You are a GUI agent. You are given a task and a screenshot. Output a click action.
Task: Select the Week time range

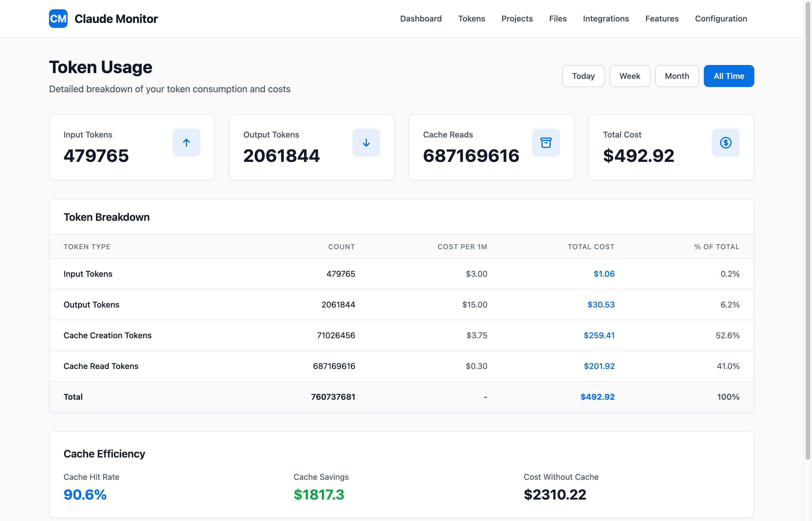(x=629, y=76)
